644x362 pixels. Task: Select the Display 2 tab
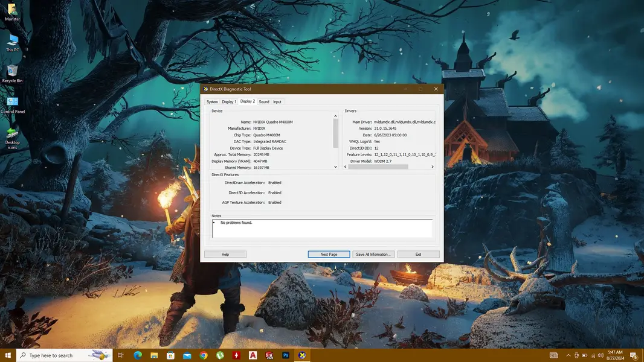pyautogui.click(x=247, y=101)
